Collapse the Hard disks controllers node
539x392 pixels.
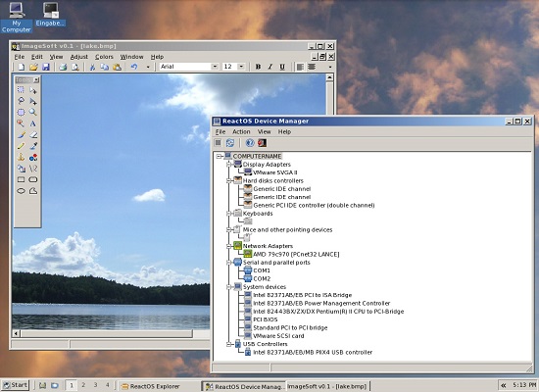[x=229, y=181]
